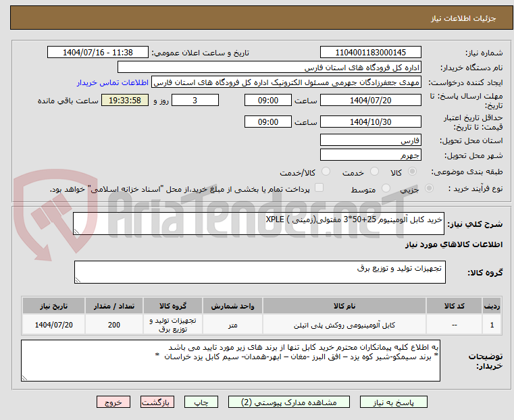Click the table cell تجهیزات تولید و توزیع برق
Image resolution: width=514 pixels, height=420 pixels.
[x=173, y=325]
